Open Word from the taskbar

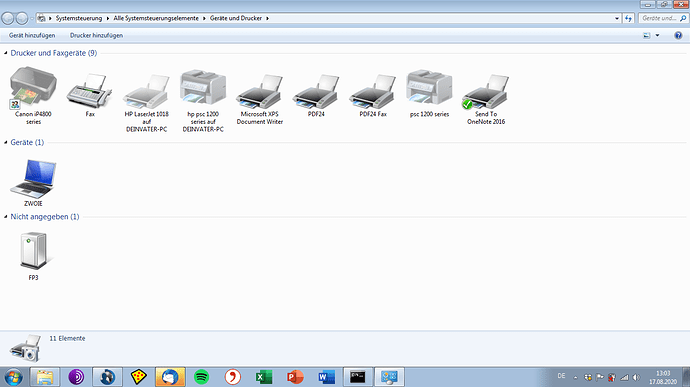pyautogui.click(x=327, y=377)
